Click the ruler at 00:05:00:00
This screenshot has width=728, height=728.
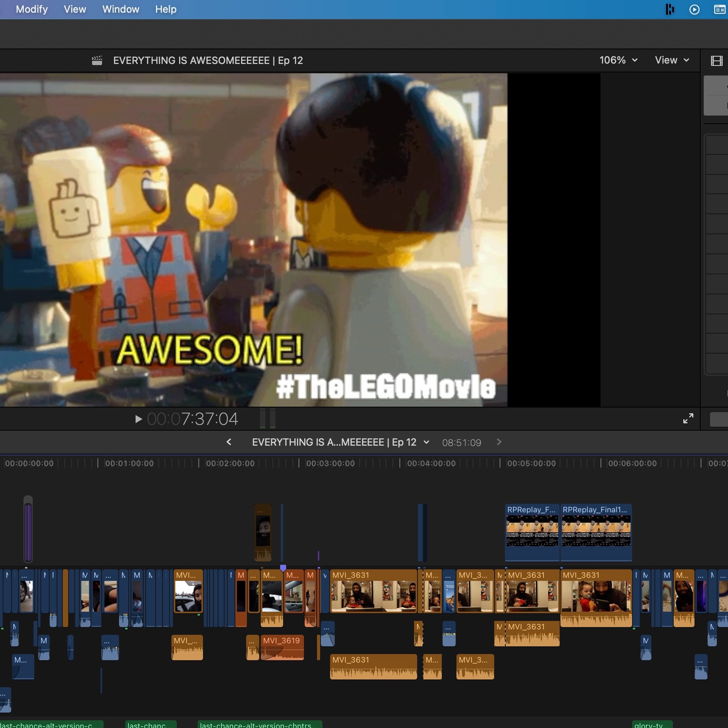click(531, 463)
